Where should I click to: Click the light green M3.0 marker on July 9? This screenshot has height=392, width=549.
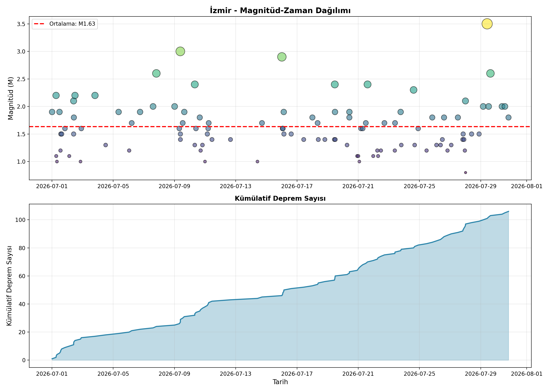coord(180,51)
